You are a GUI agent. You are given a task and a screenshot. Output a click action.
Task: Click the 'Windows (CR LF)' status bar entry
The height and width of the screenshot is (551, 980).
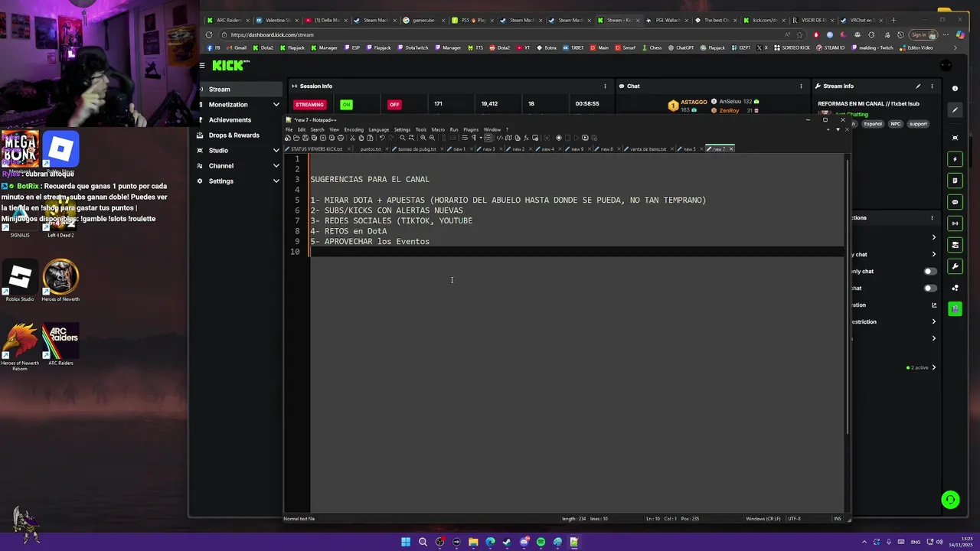pyautogui.click(x=762, y=519)
